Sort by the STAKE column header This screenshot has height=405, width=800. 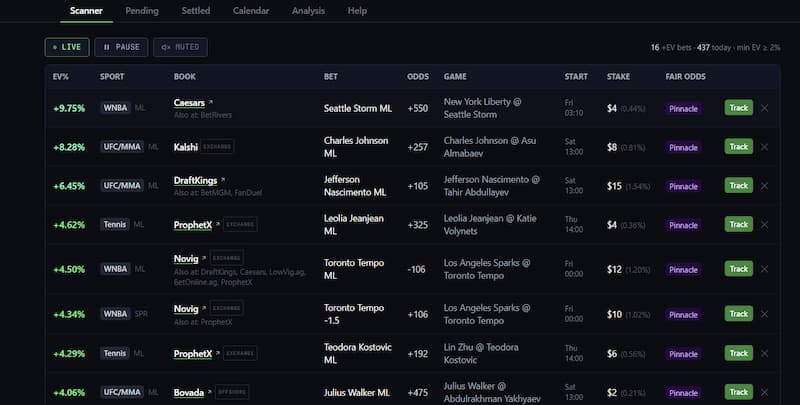click(618, 77)
